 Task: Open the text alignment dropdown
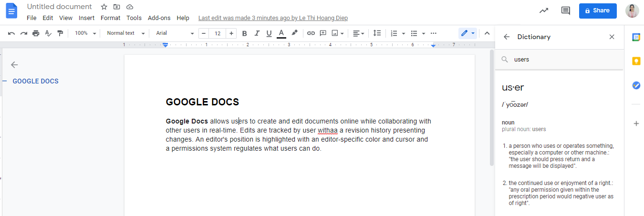pyautogui.click(x=359, y=33)
